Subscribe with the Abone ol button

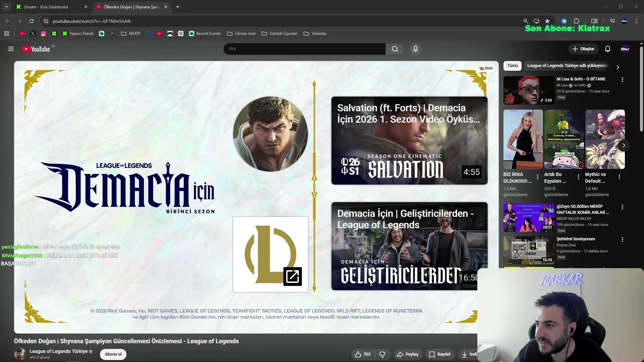[x=113, y=354]
